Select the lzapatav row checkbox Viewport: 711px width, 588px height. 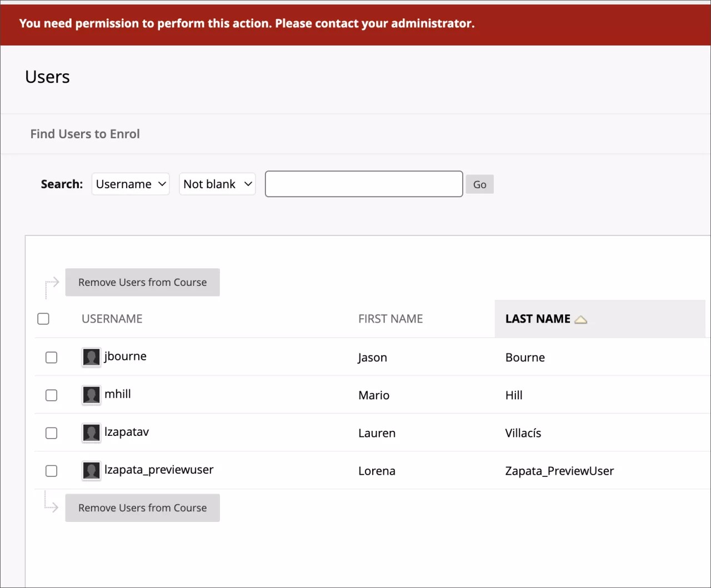coord(51,433)
